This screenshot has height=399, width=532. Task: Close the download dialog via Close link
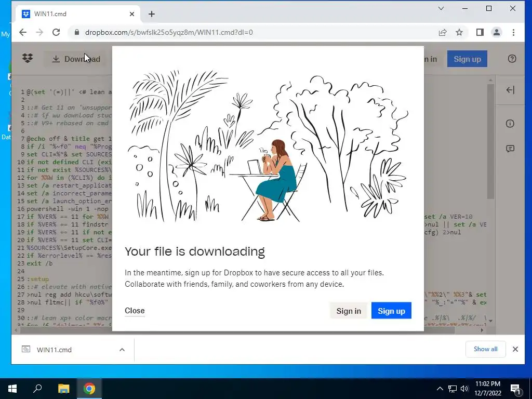click(x=135, y=311)
